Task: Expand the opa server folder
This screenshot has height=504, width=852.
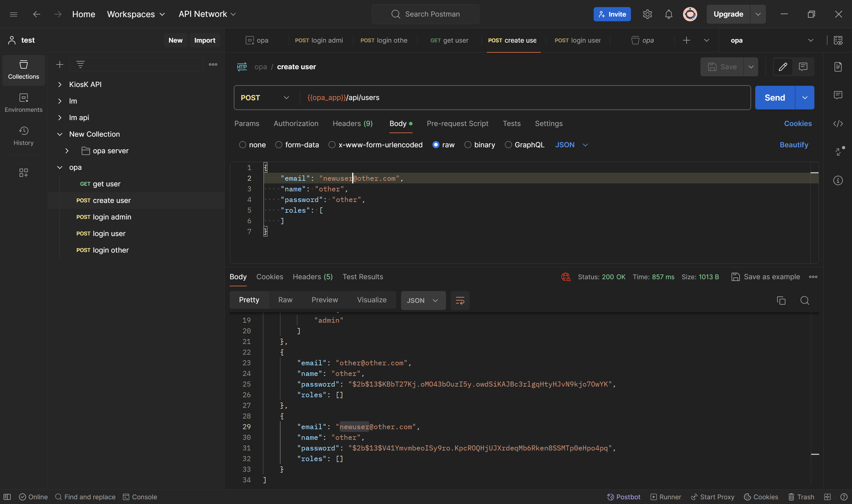Action: pos(67,151)
